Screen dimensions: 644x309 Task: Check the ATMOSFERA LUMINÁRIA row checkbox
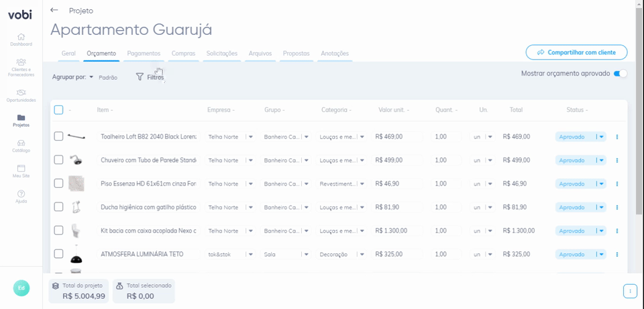tap(59, 254)
